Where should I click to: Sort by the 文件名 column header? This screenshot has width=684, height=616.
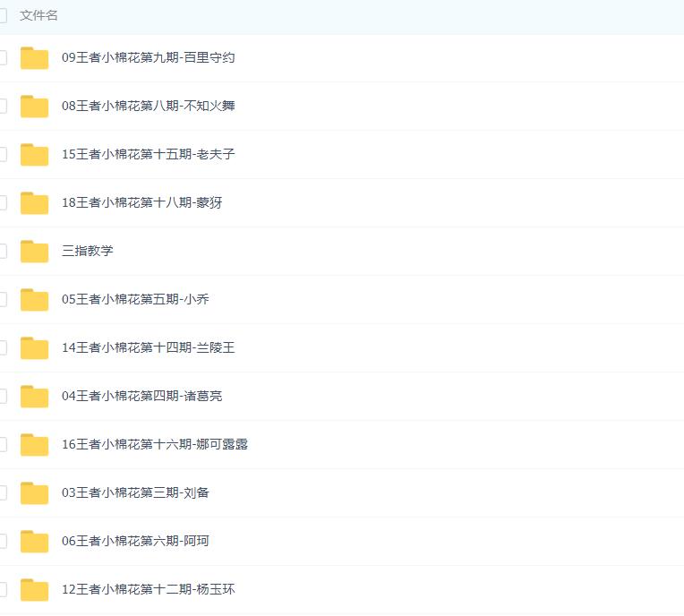38,16
